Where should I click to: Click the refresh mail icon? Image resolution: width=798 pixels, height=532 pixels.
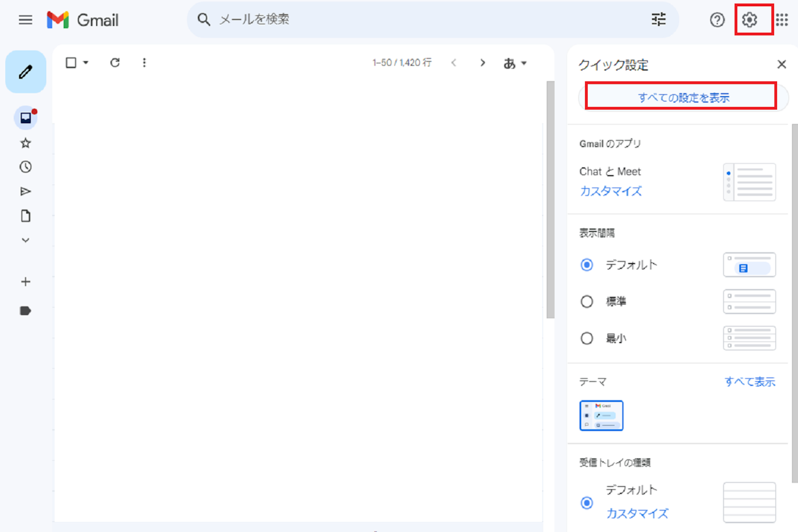pyautogui.click(x=115, y=63)
